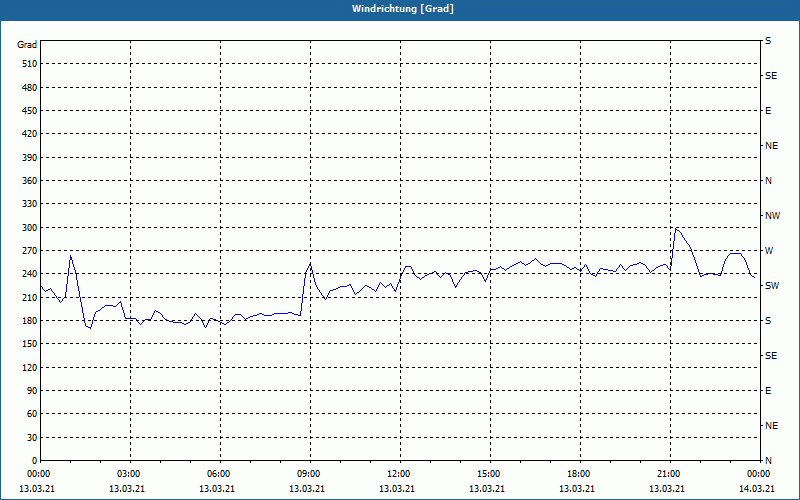Choose the 120 tick label on left axis

[30, 367]
